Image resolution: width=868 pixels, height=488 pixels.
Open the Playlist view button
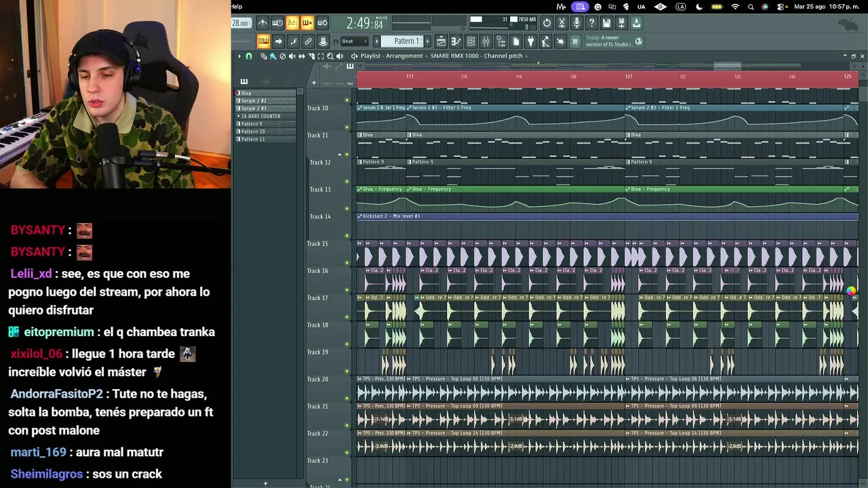point(441,41)
